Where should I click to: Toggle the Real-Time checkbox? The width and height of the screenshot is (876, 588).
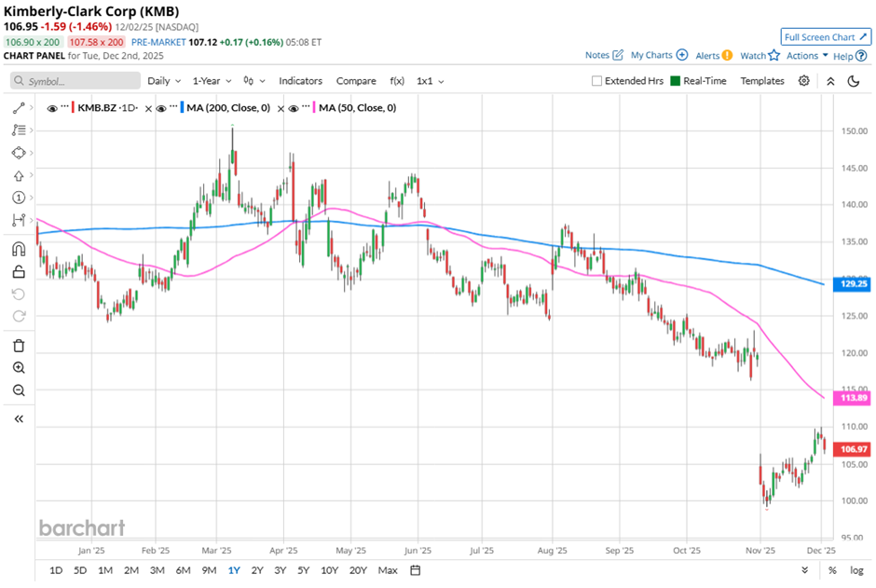coord(675,81)
